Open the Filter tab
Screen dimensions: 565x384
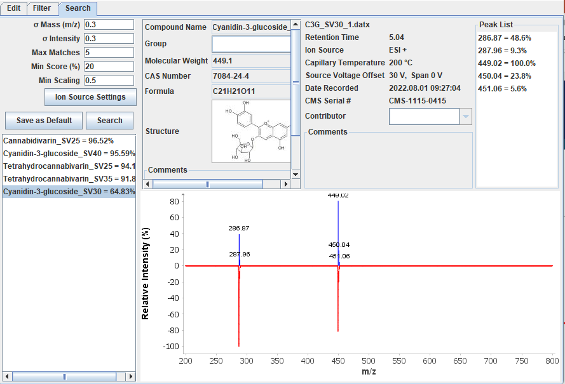tap(42, 8)
